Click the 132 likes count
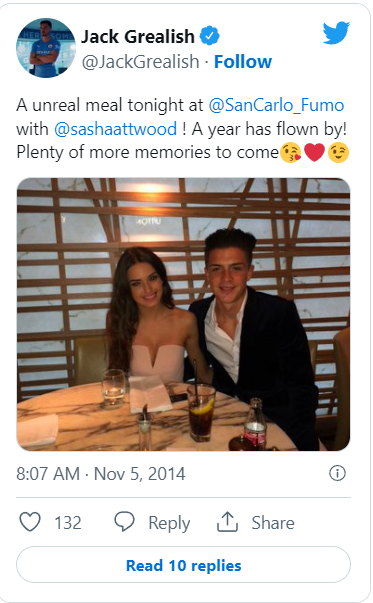 point(68,523)
